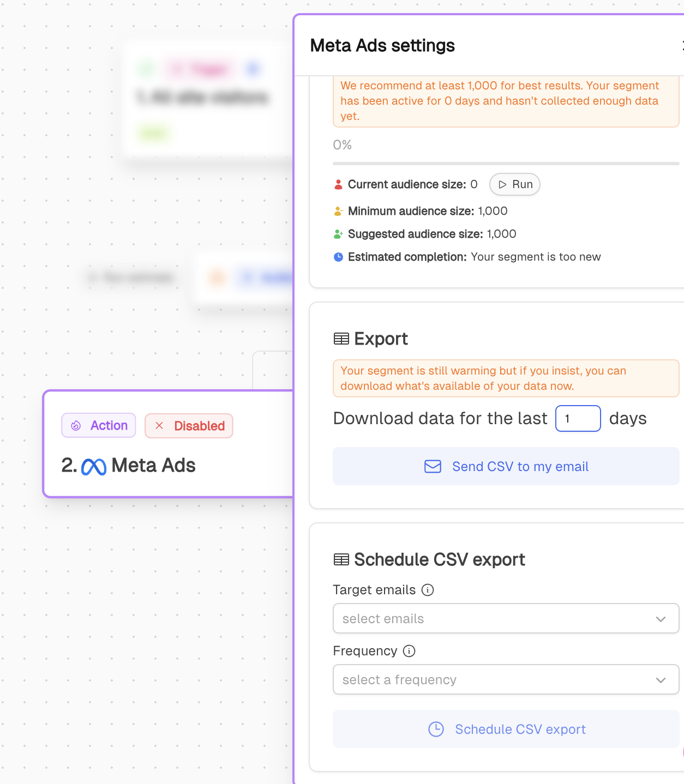
Task: Click the red Current audience size person icon
Action: click(338, 184)
